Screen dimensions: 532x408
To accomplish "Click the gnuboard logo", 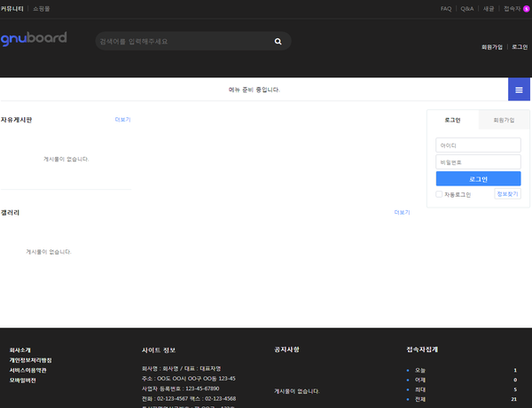I will 34,40.
